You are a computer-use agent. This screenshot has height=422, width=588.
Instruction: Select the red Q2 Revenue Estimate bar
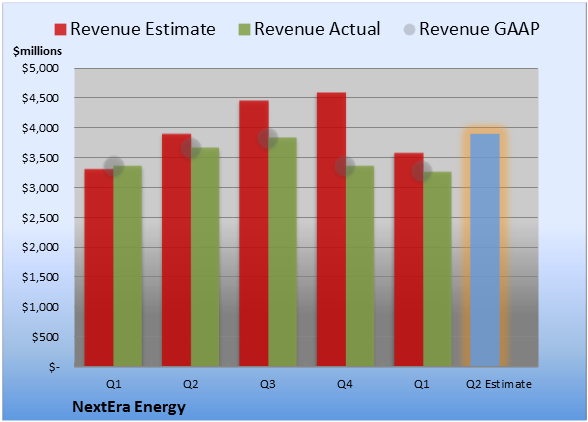(176, 250)
